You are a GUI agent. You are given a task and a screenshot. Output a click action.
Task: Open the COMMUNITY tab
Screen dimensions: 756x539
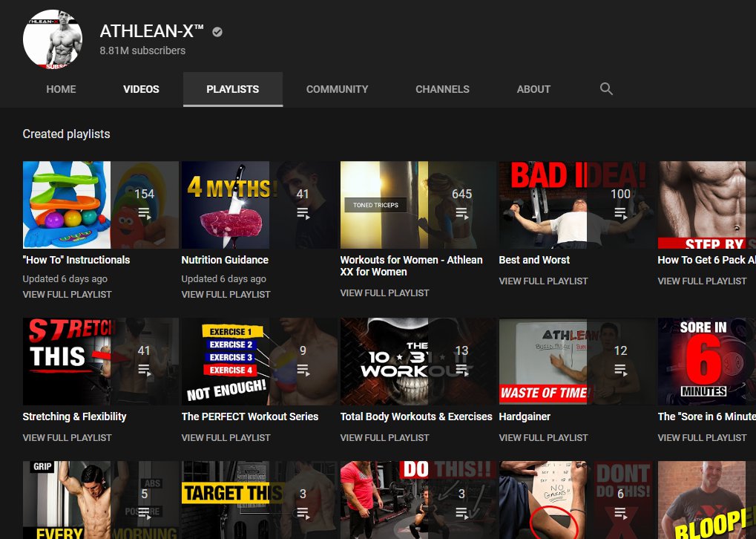click(x=337, y=89)
